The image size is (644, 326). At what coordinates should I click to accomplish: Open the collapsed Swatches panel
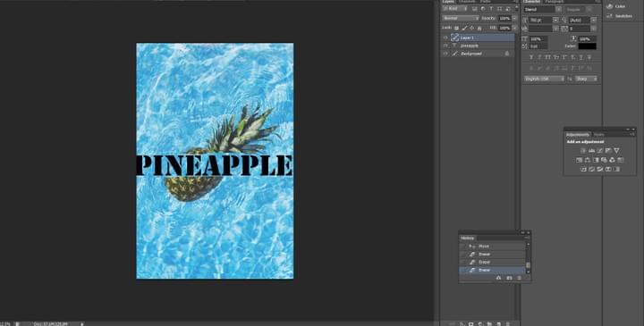pyautogui.click(x=619, y=16)
